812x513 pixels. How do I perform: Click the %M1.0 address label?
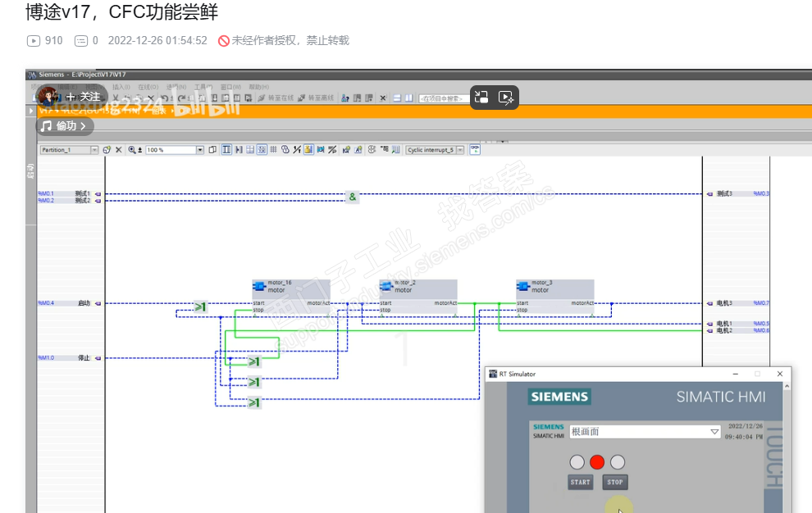tap(46, 357)
